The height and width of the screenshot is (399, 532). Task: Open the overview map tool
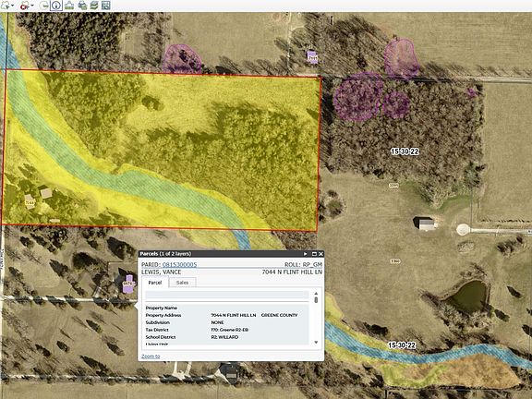(x=106, y=6)
